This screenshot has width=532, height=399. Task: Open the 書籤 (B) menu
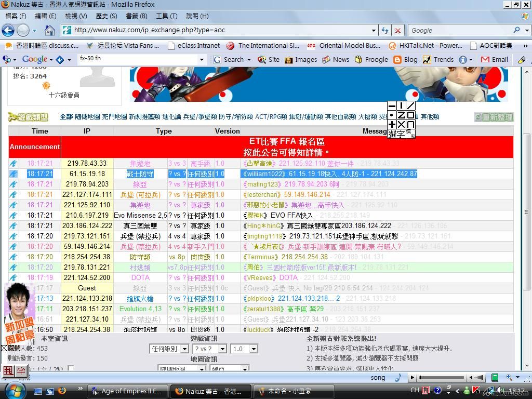(x=137, y=16)
